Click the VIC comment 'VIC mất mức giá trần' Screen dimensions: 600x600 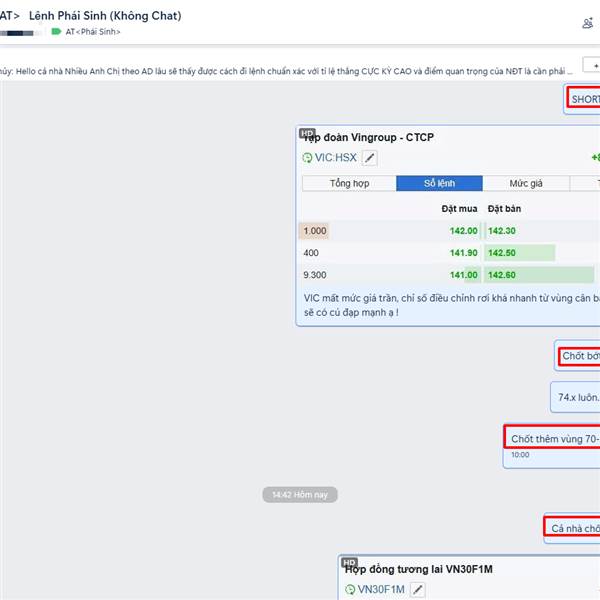click(x=452, y=305)
